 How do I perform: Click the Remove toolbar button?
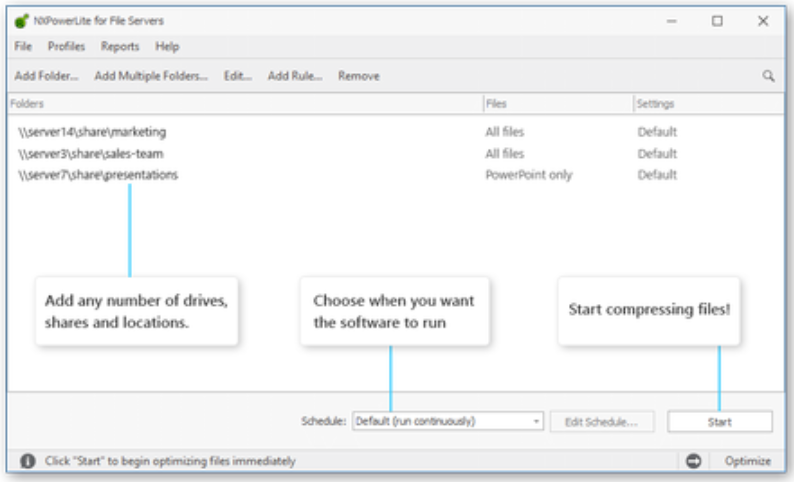(359, 76)
